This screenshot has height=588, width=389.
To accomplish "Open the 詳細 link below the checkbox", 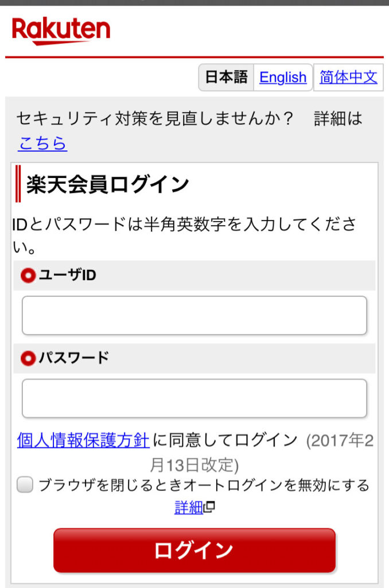I will 189,508.
